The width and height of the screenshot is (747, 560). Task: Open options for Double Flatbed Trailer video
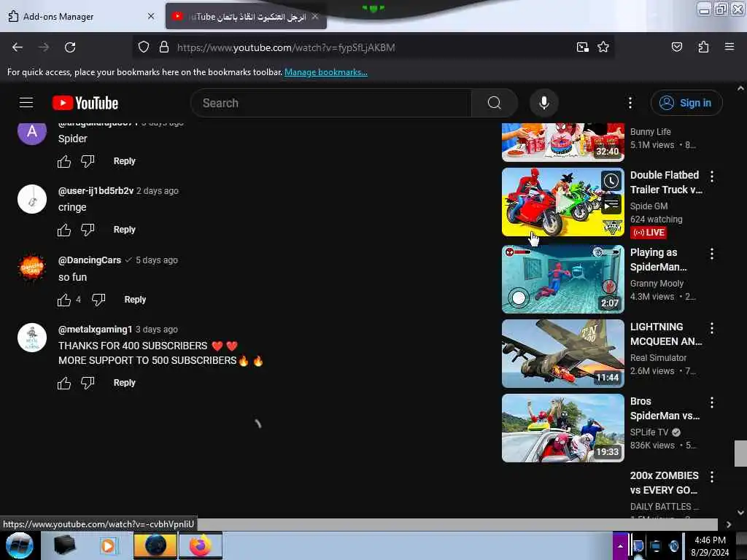coord(712,176)
